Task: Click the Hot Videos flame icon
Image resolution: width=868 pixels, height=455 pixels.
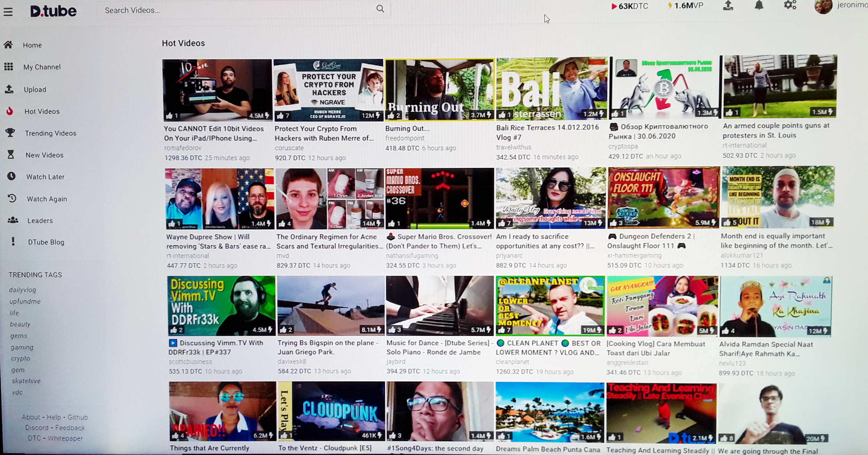Action: (x=10, y=111)
